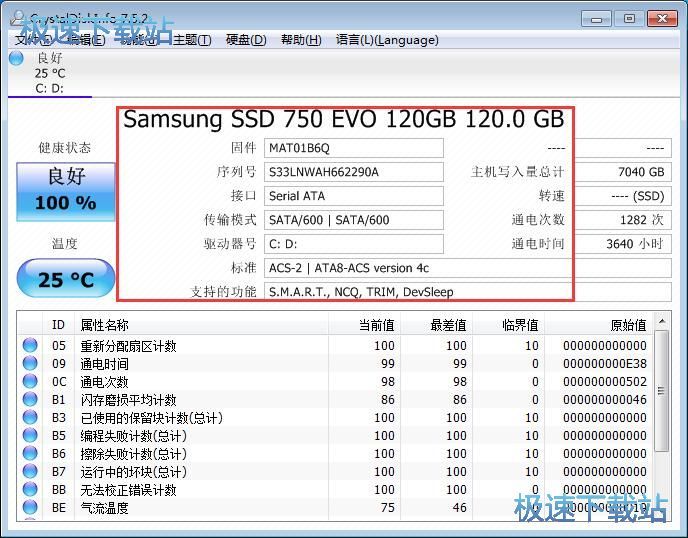This screenshot has width=688, height=538.
Task: Click the 25 °C temperature button
Action: click(66, 279)
